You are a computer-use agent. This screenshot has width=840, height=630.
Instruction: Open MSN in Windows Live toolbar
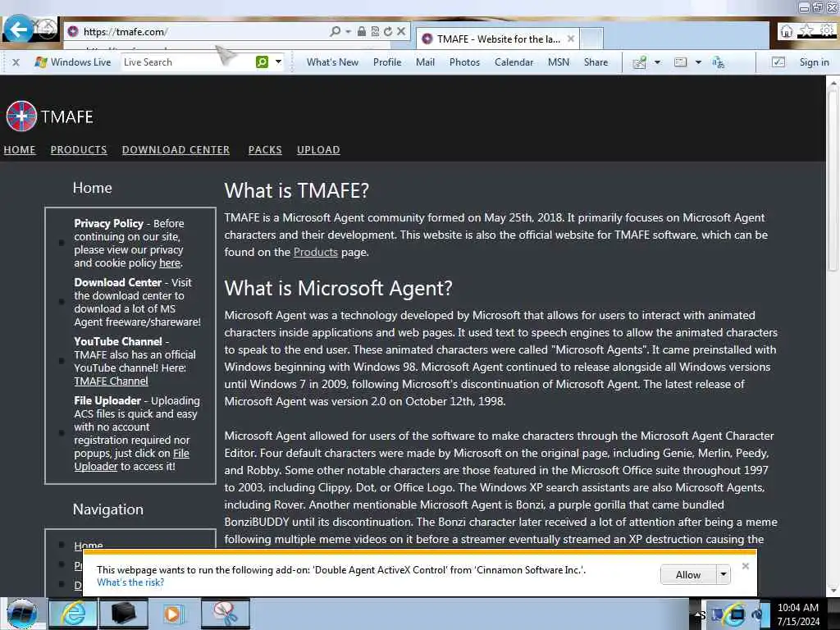558,62
